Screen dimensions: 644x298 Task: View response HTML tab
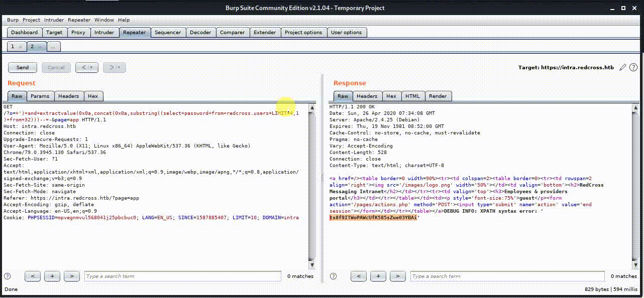(413, 96)
